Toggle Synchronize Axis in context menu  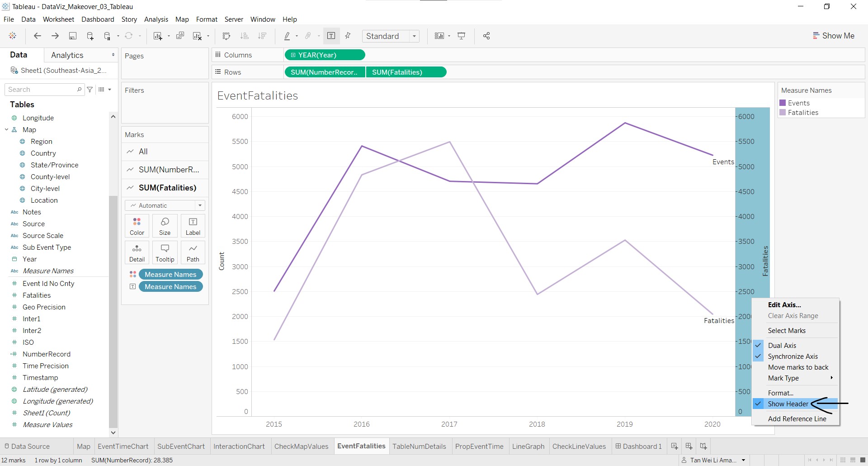coord(793,357)
